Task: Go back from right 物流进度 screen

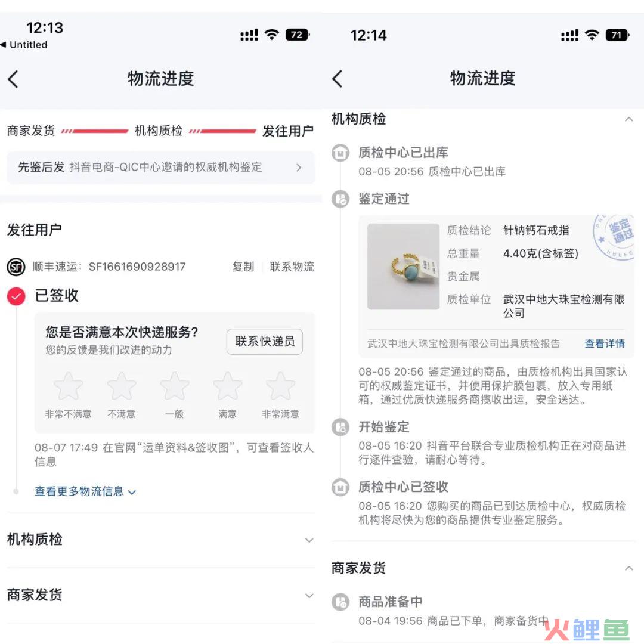Action: (x=337, y=79)
